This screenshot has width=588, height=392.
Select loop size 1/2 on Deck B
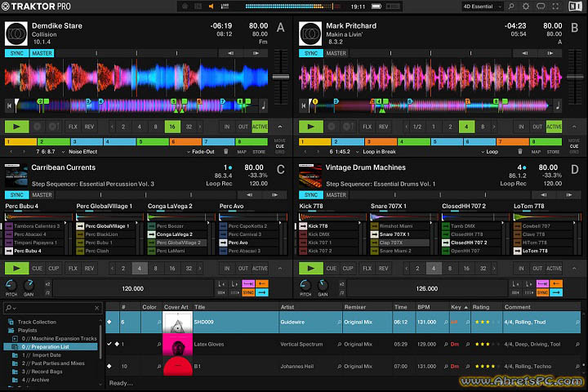click(x=417, y=127)
